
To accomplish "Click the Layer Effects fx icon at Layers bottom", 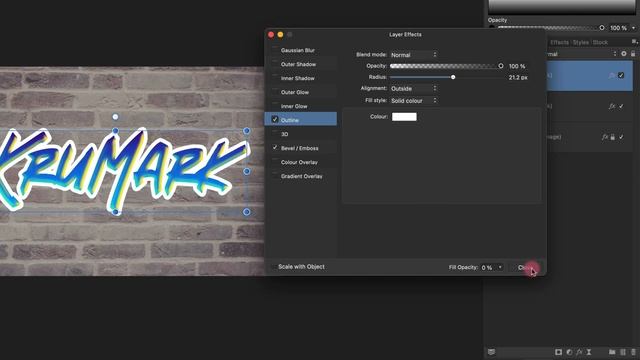I will (x=579, y=352).
